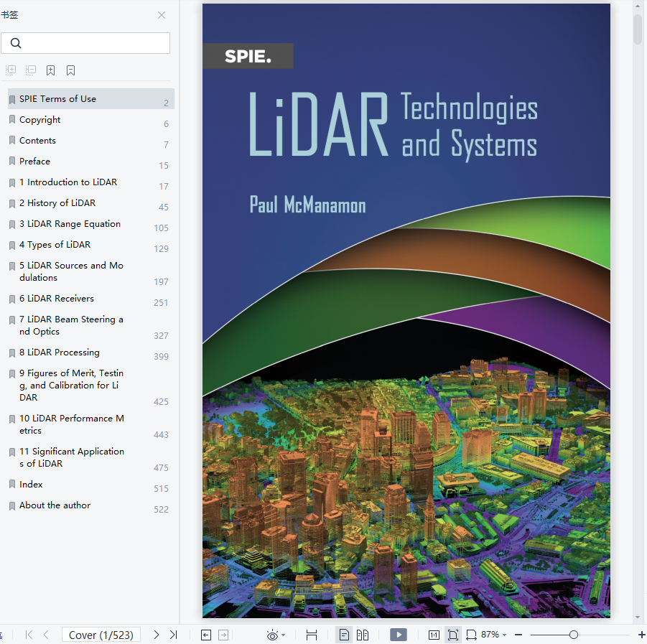647x644 pixels.
Task: Click the bookmark icon beside 6 LiDAR Receivers
Action: click(12, 299)
